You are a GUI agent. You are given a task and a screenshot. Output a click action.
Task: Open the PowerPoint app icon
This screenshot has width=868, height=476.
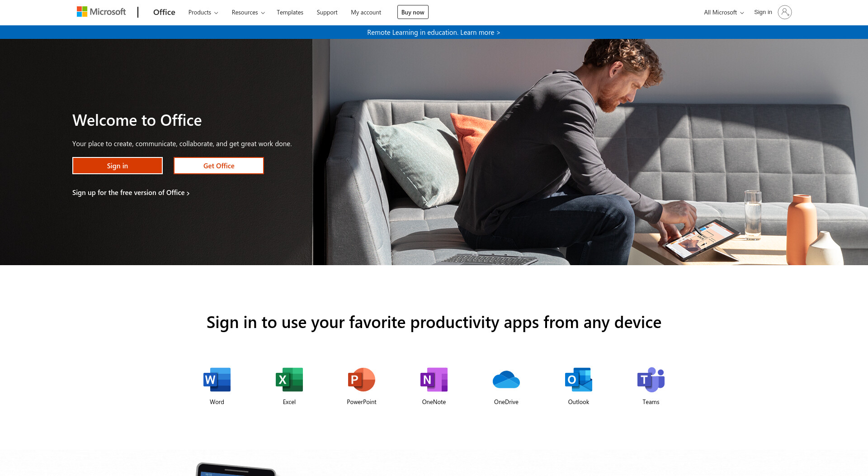tap(362, 379)
